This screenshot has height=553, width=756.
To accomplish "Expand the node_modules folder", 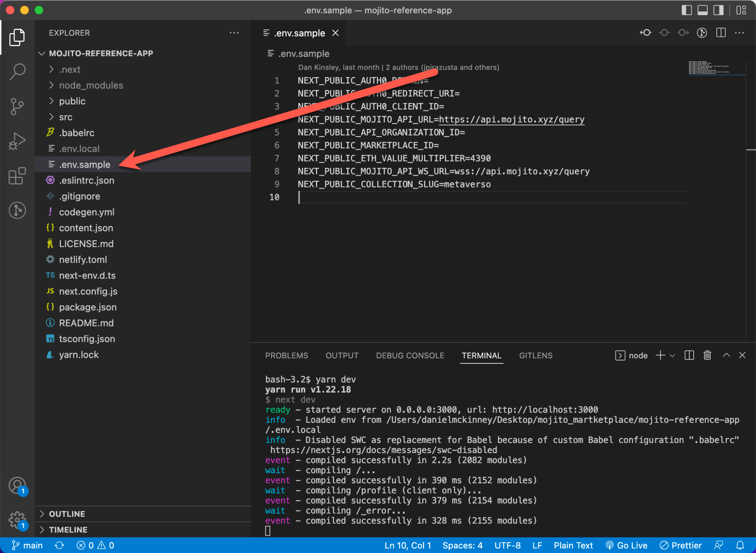I will coord(91,85).
